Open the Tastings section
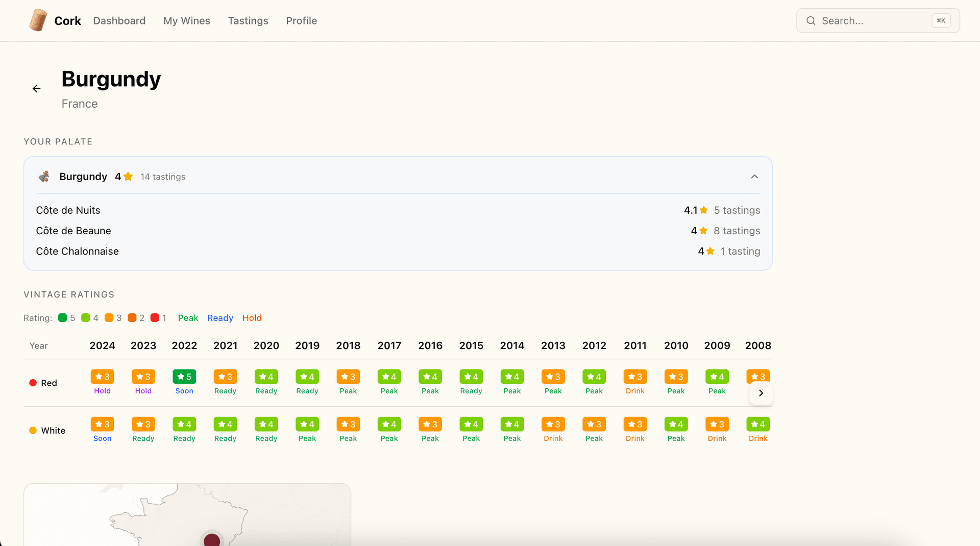 pyautogui.click(x=248, y=21)
